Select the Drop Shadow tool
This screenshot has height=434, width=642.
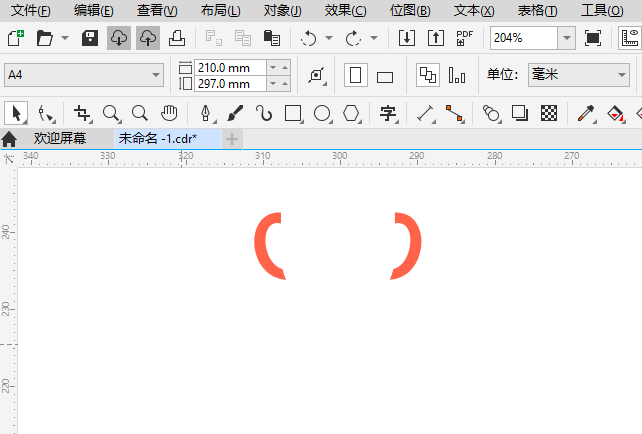520,113
